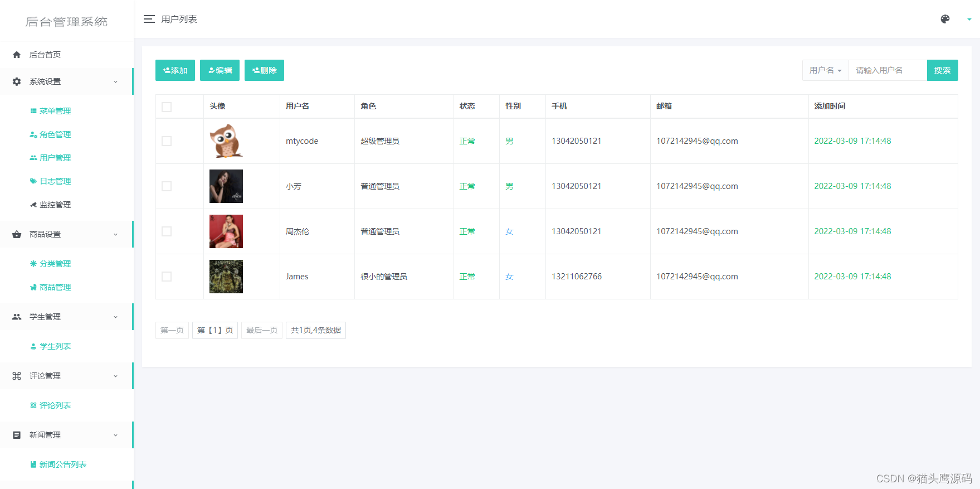Check the box for user 小芳
This screenshot has width=980, height=489.
[167, 186]
